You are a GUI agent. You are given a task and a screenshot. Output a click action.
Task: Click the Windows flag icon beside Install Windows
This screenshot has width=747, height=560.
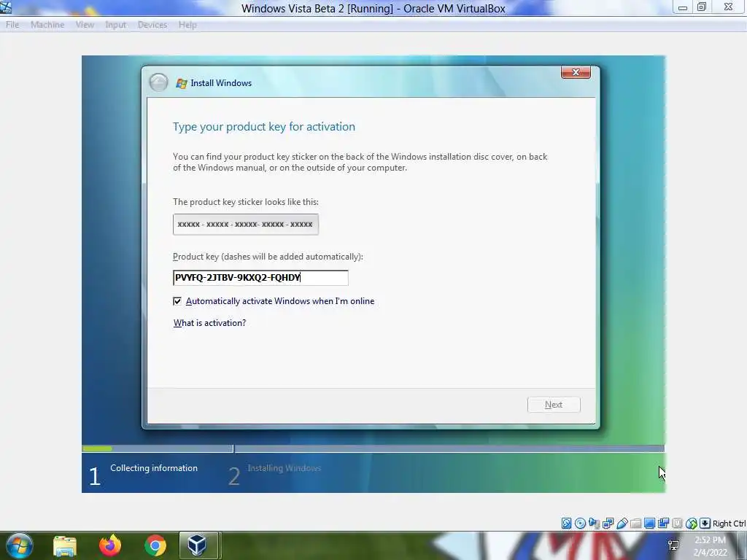[x=182, y=83]
